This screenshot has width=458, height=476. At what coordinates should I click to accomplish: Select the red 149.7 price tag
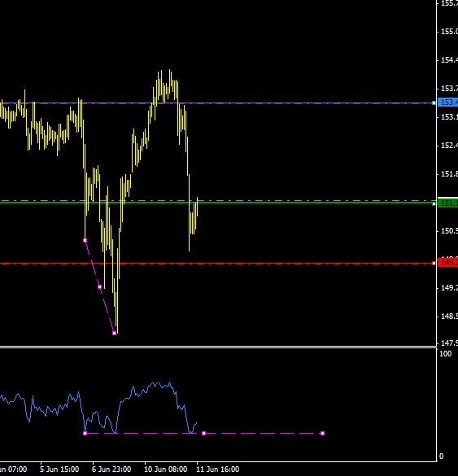click(449, 263)
